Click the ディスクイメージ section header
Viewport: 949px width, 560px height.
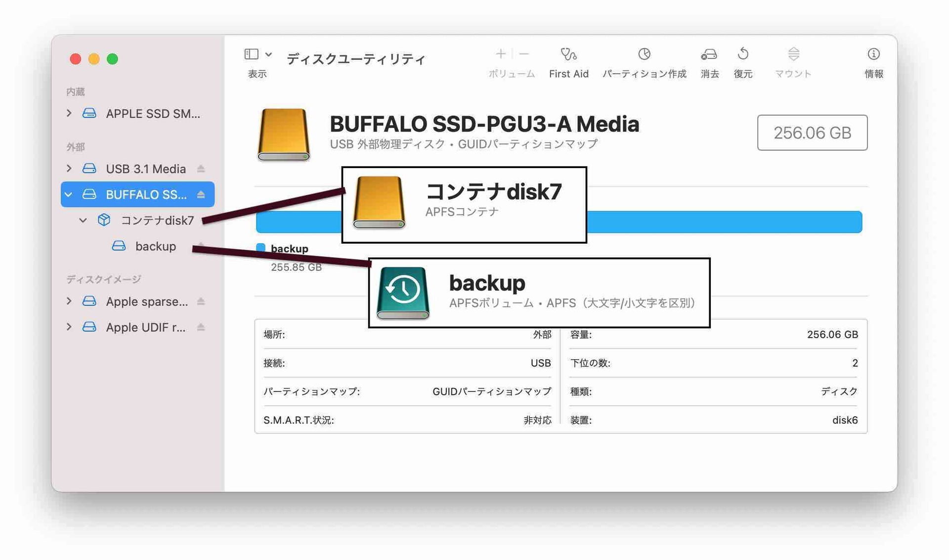click(x=104, y=279)
